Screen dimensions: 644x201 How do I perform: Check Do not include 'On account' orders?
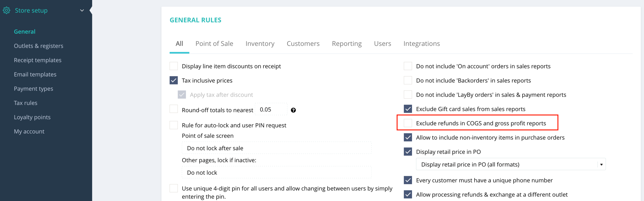tap(408, 66)
